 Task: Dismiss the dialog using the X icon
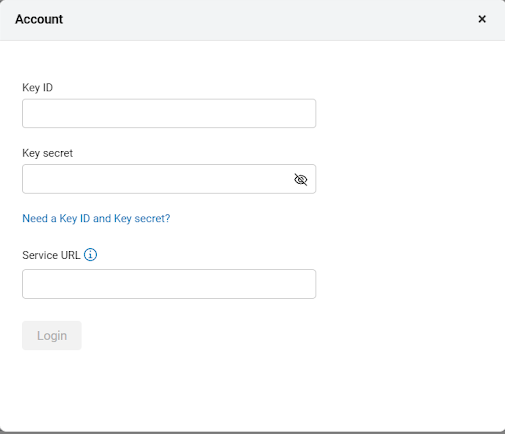[482, 19]
